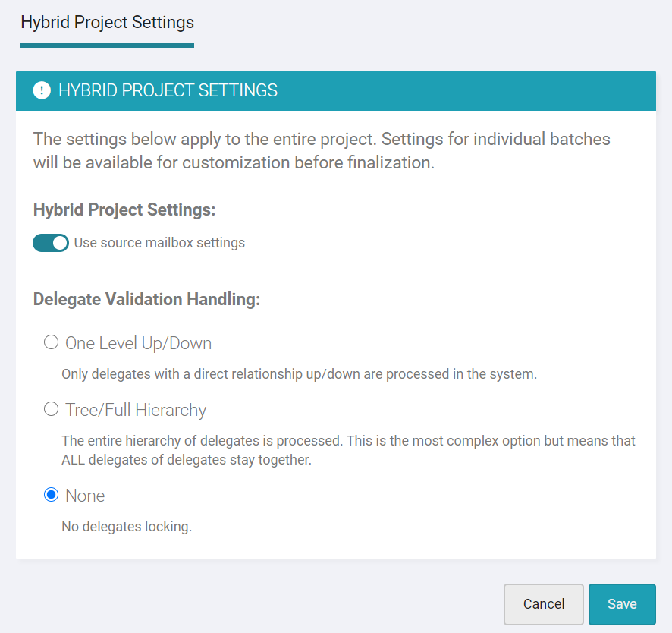Screen dimensions: 672x633
Task: Click the HYBRID PROJECT SETTINGS banner title
Action: (x=168, y=90)
